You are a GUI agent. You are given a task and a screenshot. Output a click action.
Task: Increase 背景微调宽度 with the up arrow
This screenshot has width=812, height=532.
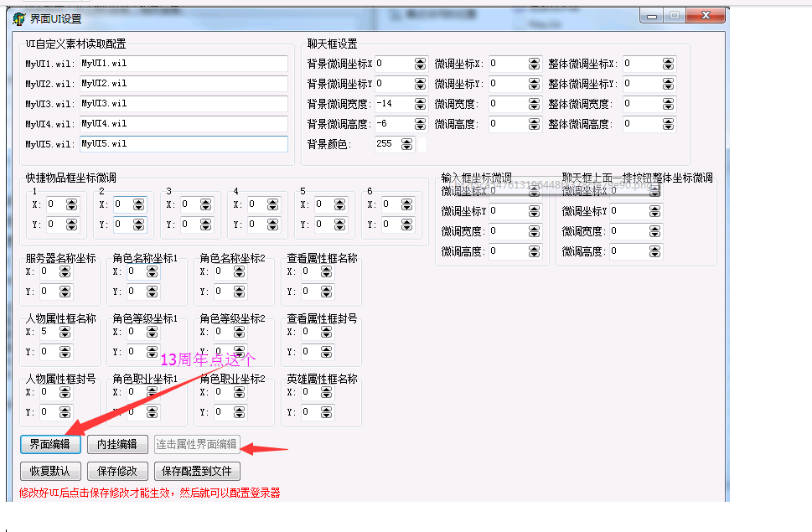420,101
